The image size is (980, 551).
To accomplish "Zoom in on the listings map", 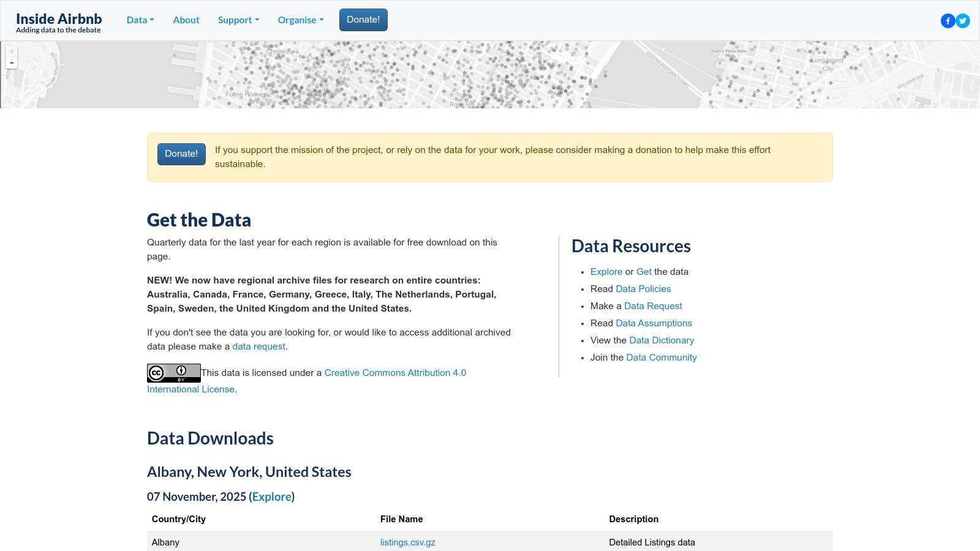I will point(11,51).
